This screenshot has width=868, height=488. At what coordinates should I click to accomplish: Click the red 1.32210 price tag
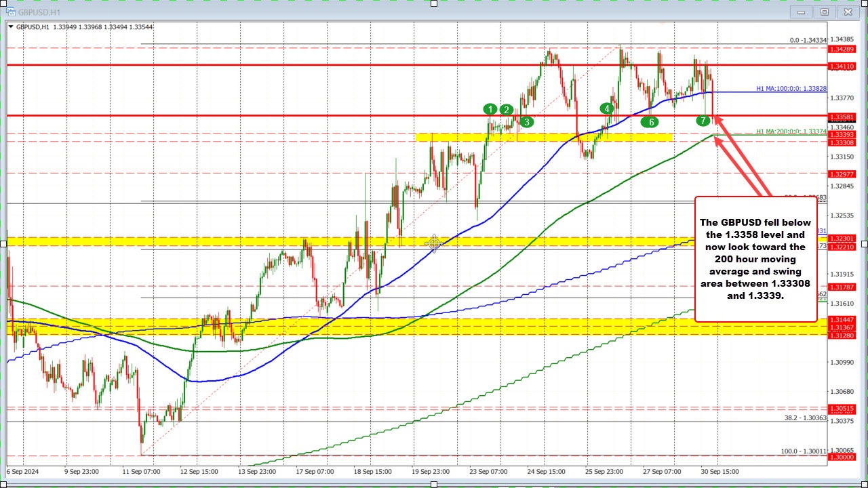click(x=841, y=247)
